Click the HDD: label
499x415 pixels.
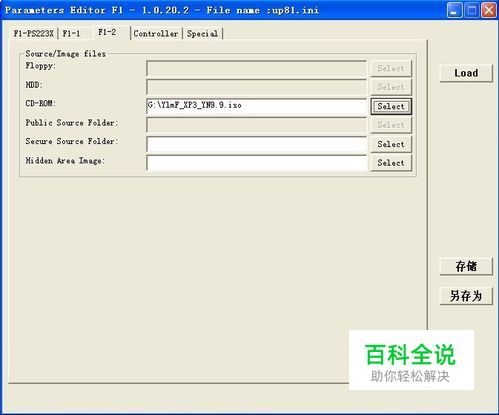[x=34, y=85]
